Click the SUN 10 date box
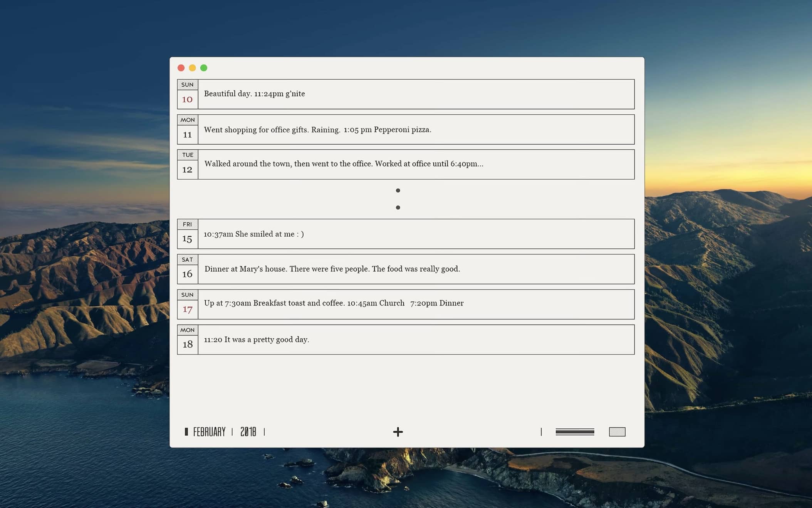 click(188, 94)
